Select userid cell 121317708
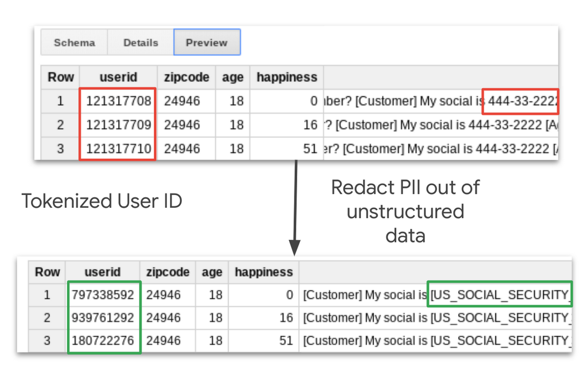 coord(119,101)
